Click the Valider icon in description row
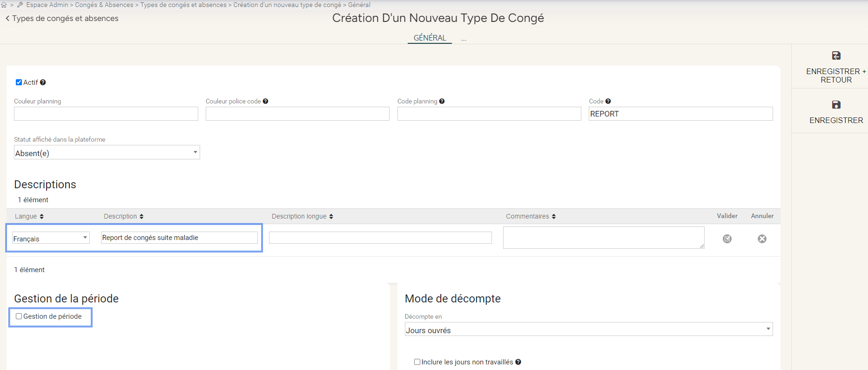 727,239
